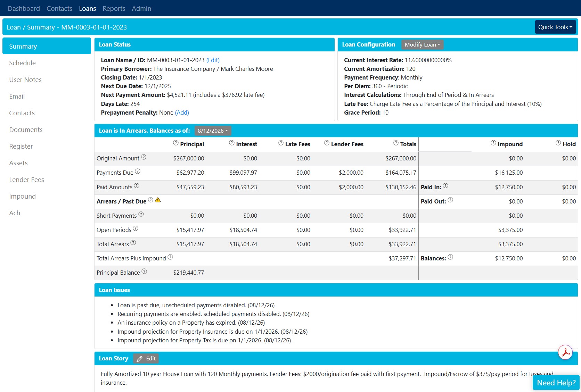Viewport: 581px width, 392px height.
Task: Open the Ach sidebar tab
Action: click(47, 213)
